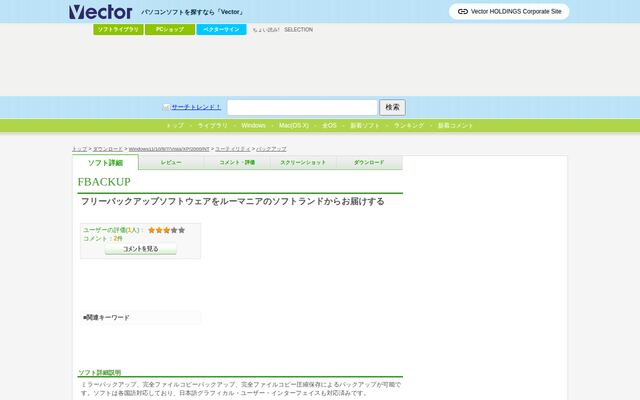Click the link chain icon in Corporate Site button
The height and width of the screenshot is (400, 640).
[x=462, y=11]
